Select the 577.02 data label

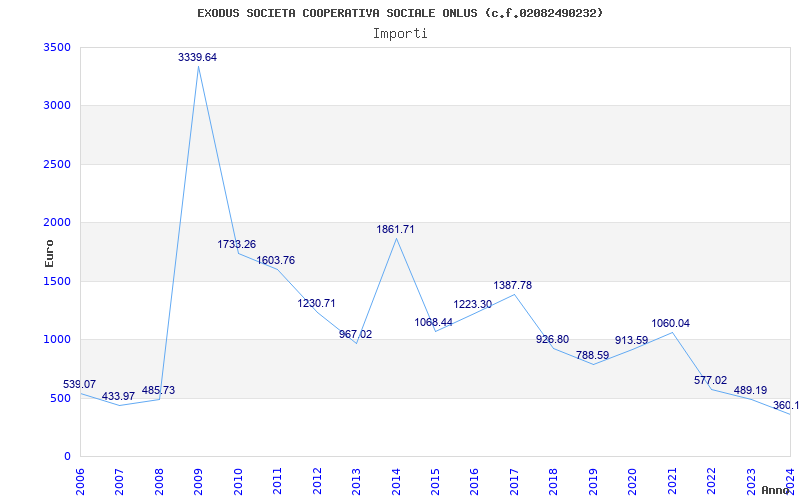point(711,381)
